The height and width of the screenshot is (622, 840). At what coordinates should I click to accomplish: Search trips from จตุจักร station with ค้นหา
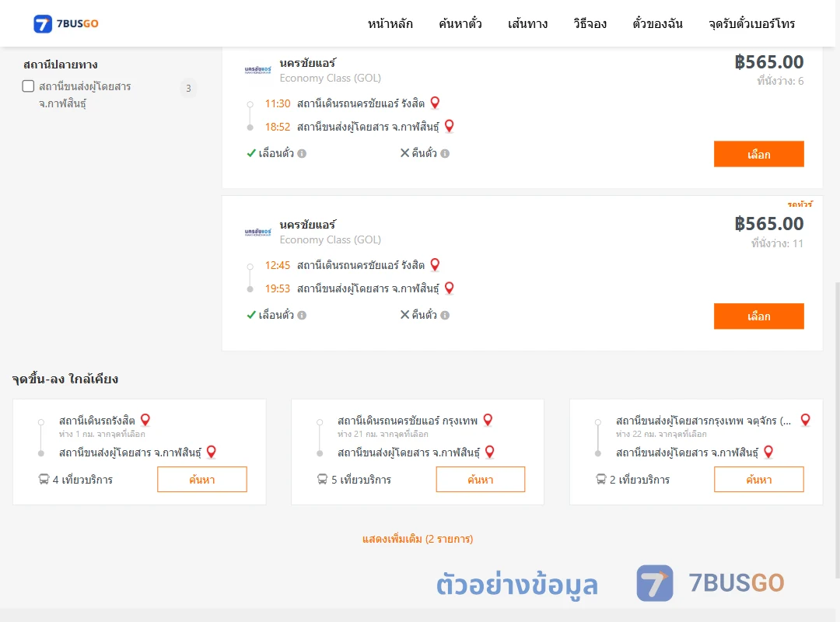(758, 480)
